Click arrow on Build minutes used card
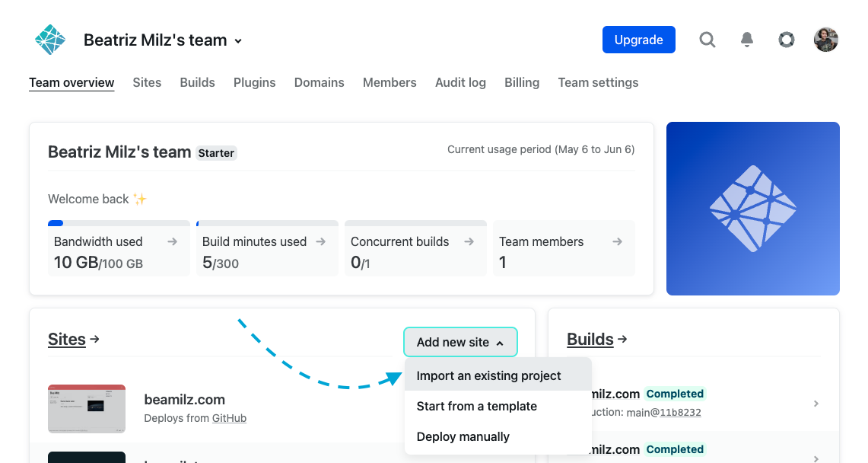868x463 pixels. pos(320,241)
